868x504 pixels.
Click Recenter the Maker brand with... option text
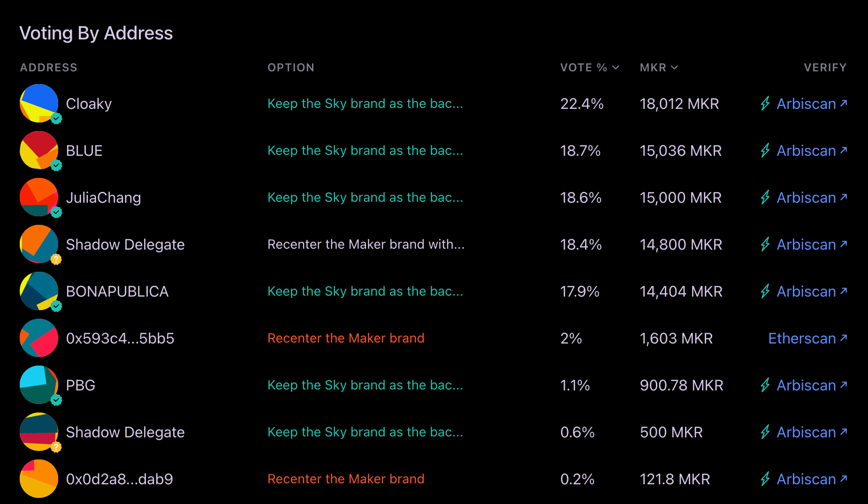(365, 244)
